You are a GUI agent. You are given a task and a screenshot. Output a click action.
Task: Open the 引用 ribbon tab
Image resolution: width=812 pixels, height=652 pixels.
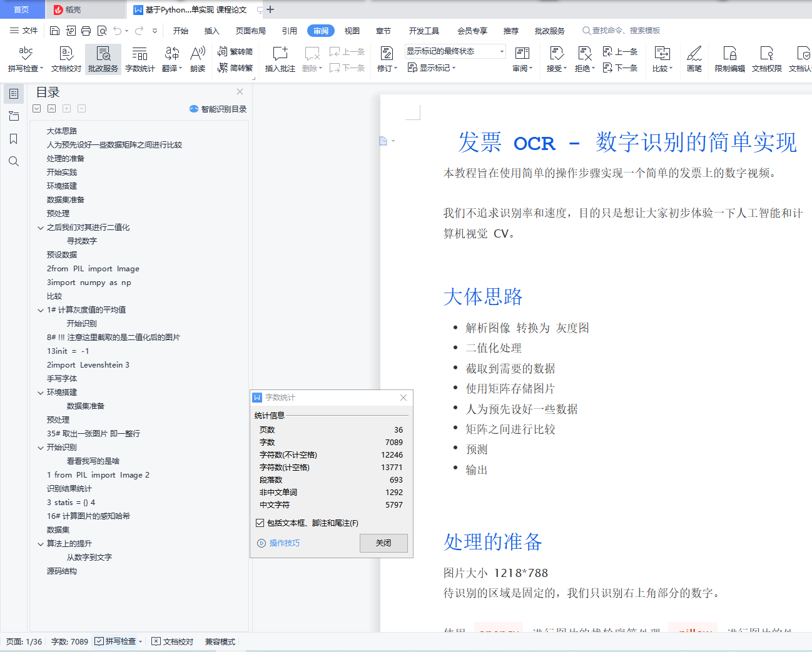click(290, 31)
